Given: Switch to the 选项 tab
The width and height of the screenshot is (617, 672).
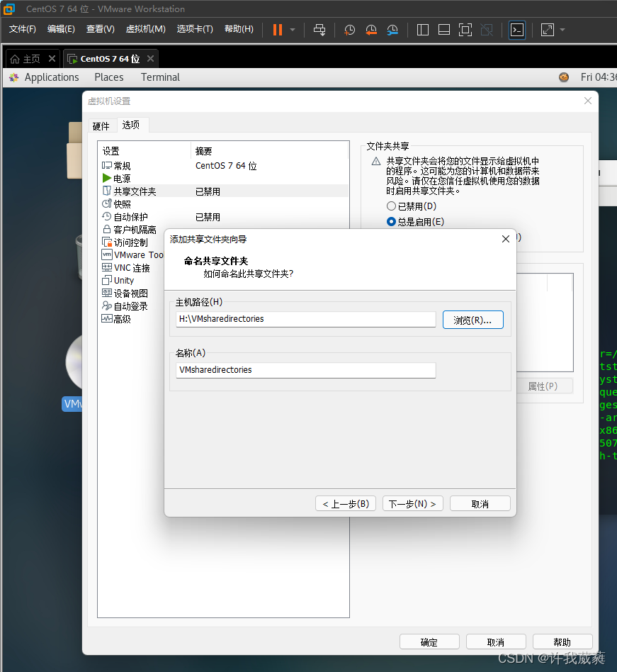Looking at the screenshot, I should click(131, 125).
